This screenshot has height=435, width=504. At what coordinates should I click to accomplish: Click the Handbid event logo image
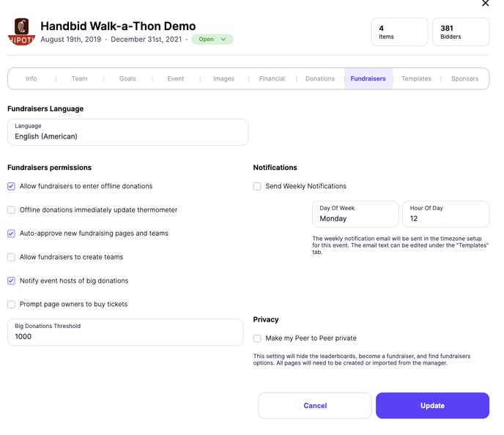coord(21,31)
